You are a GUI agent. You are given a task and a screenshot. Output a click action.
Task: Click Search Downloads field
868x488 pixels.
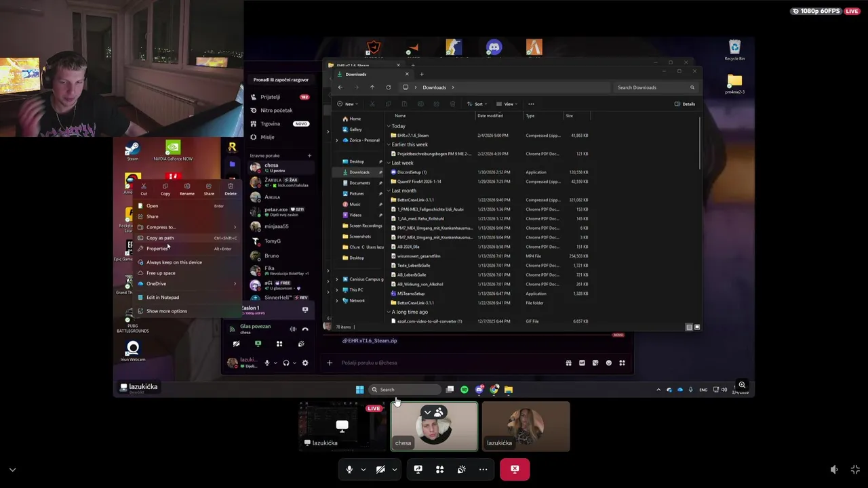coord(656,87)
